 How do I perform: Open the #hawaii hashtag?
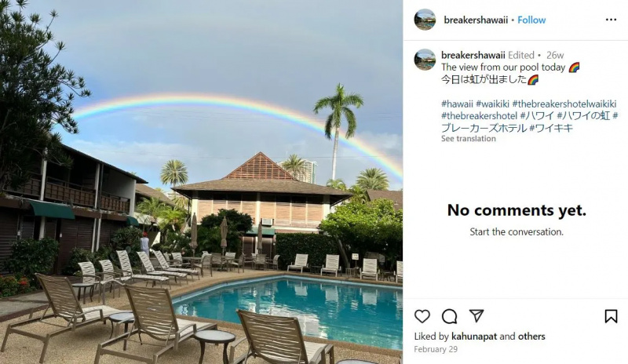(x=457, y=104)
